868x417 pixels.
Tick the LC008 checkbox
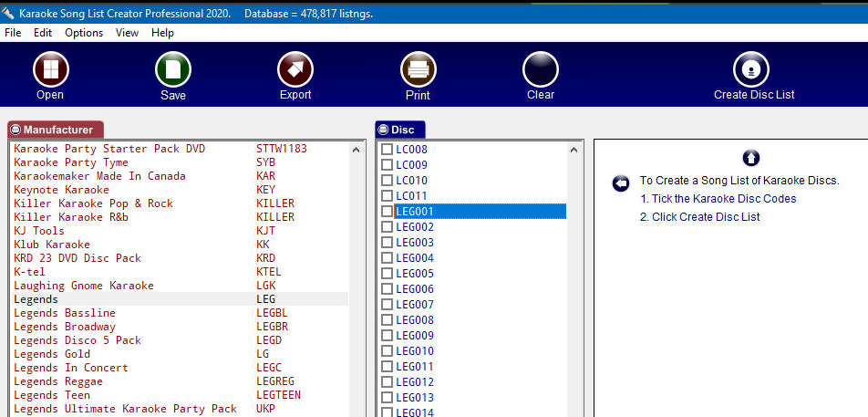[387, 150]
